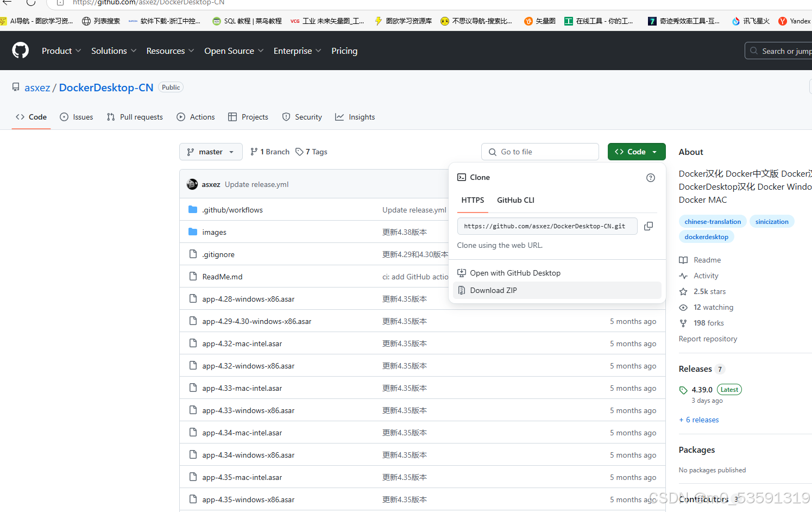Click the Open with GitHub Desktop icon
Viewport: 812px width, 512px height.
tap(462, 273)
